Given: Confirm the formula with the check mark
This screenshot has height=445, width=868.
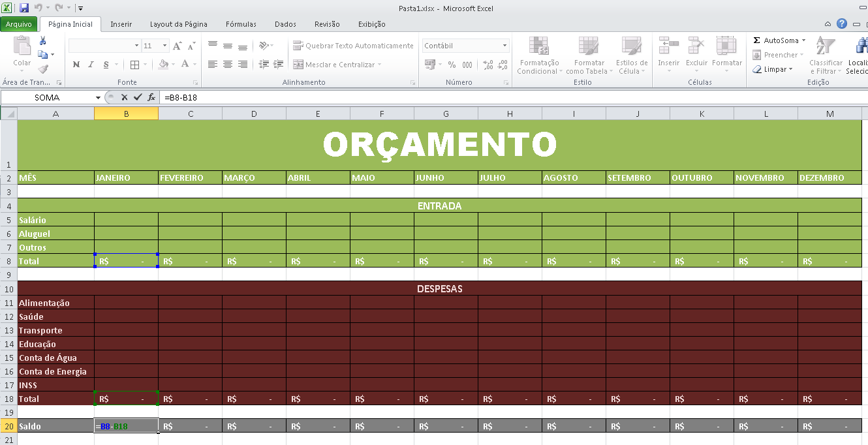Looking at the screenshot, I should point(138,97).
